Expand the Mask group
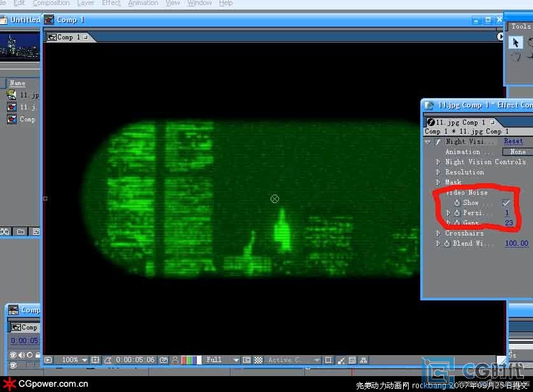Screen dimensions: 533x392 (x=438, y=183)
